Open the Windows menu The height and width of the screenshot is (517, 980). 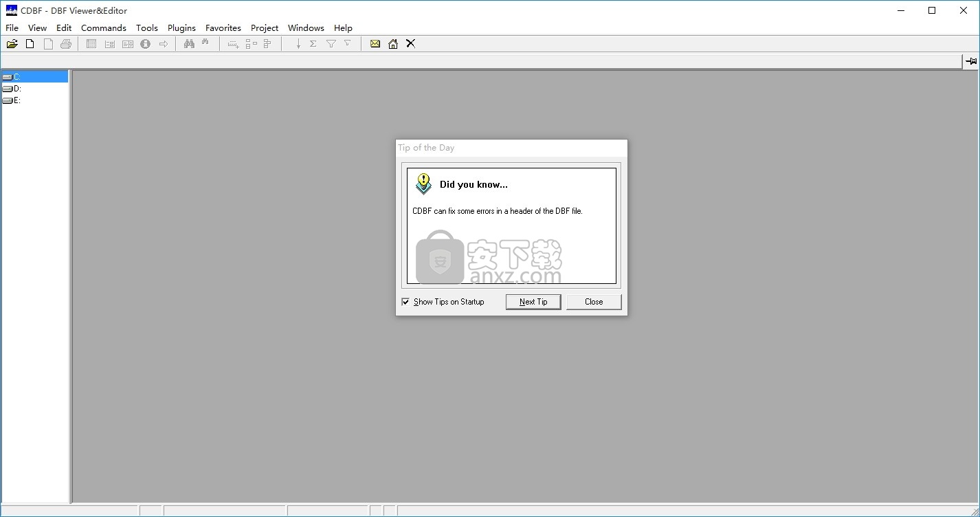(306, 28)
